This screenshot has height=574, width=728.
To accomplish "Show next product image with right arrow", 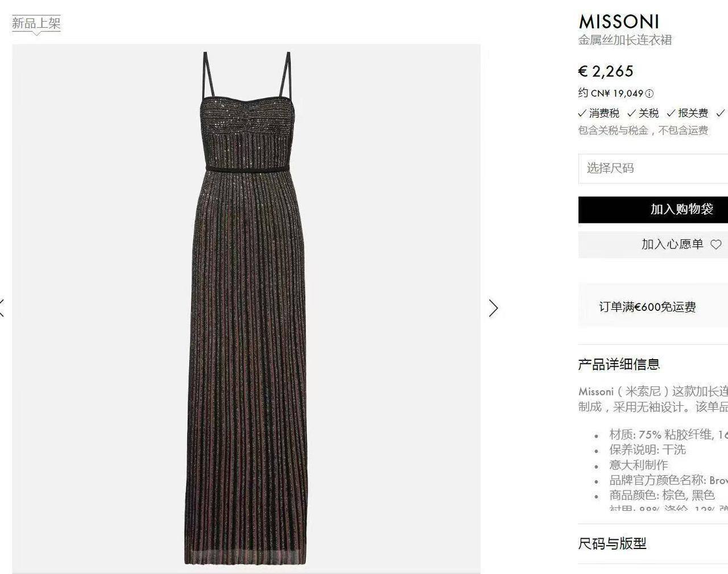I will click(x=493, y=308).
